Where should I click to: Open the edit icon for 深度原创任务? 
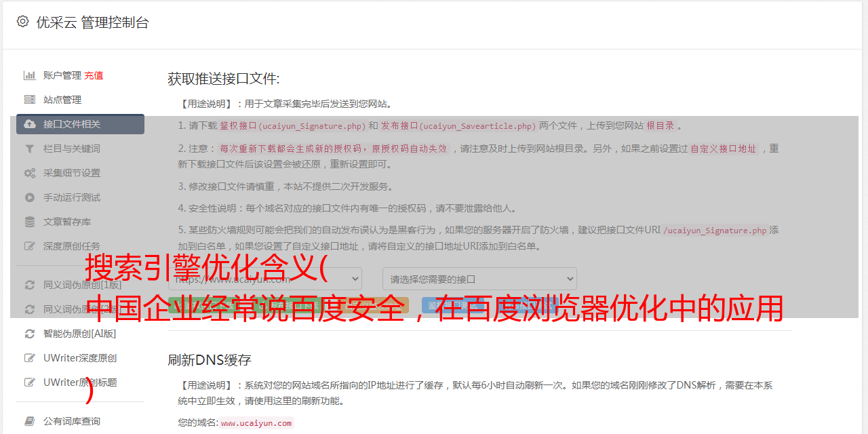point(30,246)
